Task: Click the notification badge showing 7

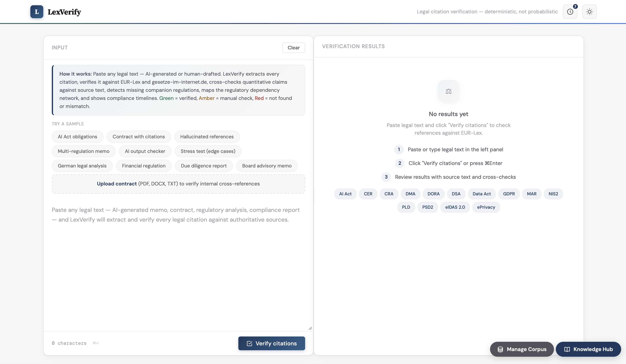Action: click(x=575, y=6)
